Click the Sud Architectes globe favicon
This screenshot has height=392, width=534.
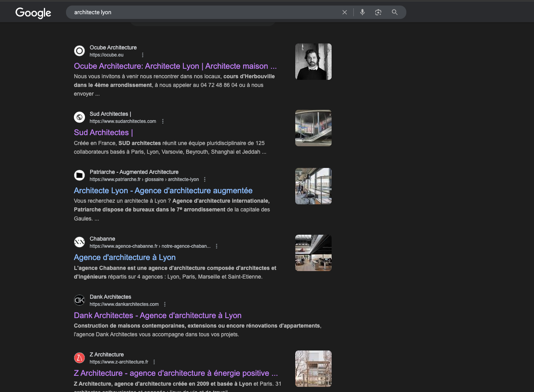(79, 117)
